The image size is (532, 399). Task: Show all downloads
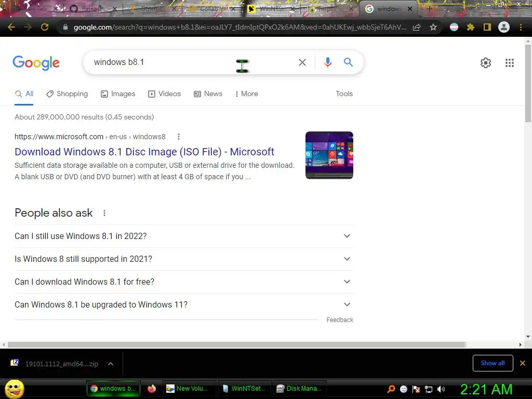(493, 363)
